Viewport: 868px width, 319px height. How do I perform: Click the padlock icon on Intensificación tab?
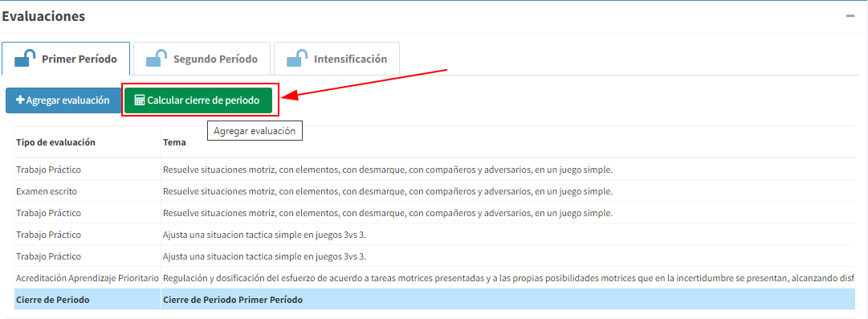pyautogui.click(x=297, y=59)
